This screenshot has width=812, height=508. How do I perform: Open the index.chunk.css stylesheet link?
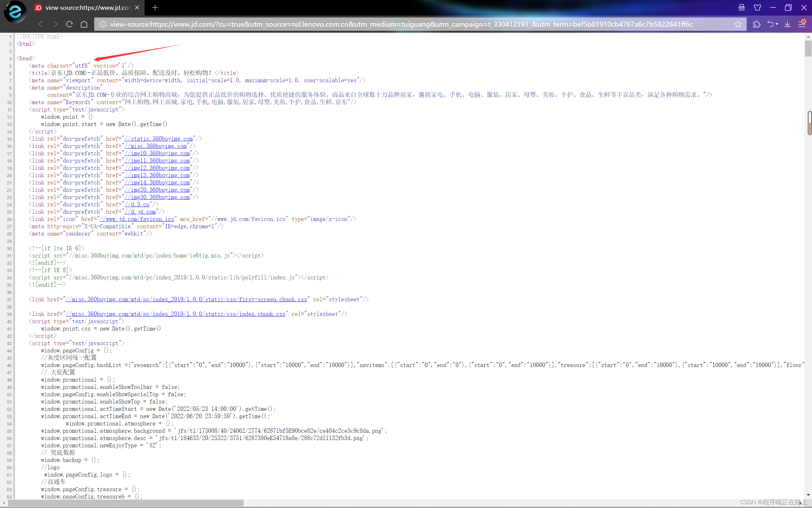click(x=175, y=314)
